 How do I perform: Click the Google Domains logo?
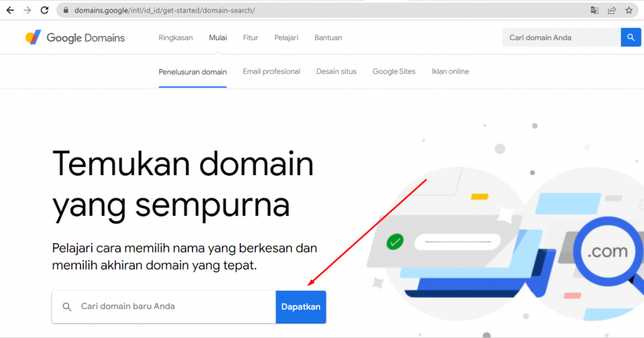[75, 38]
